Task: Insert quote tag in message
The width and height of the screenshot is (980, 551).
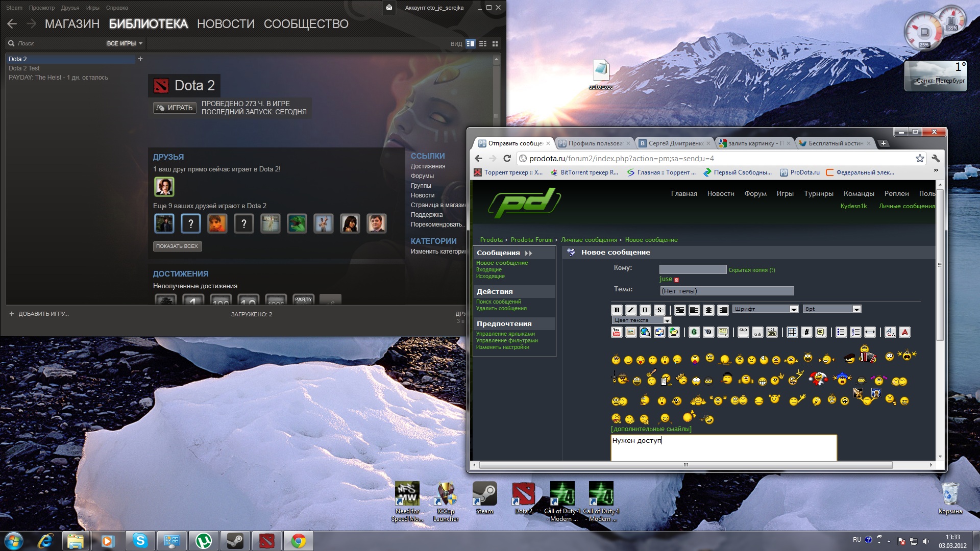Action: 821,332
